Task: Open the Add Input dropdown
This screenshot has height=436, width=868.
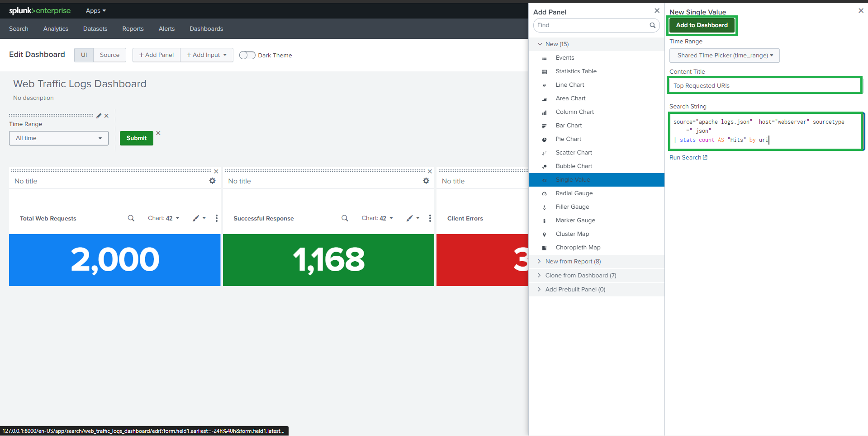Action: pyautogui.click(x=207, y=55)
